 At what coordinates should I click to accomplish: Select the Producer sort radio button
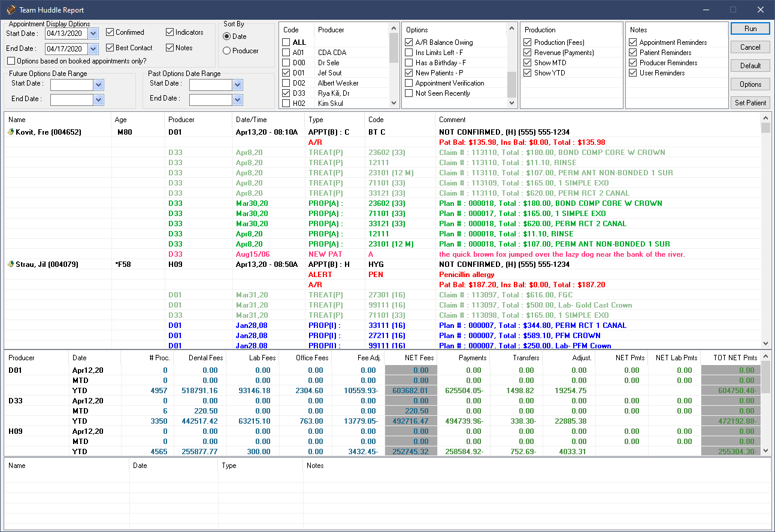[x=226, y=51]
